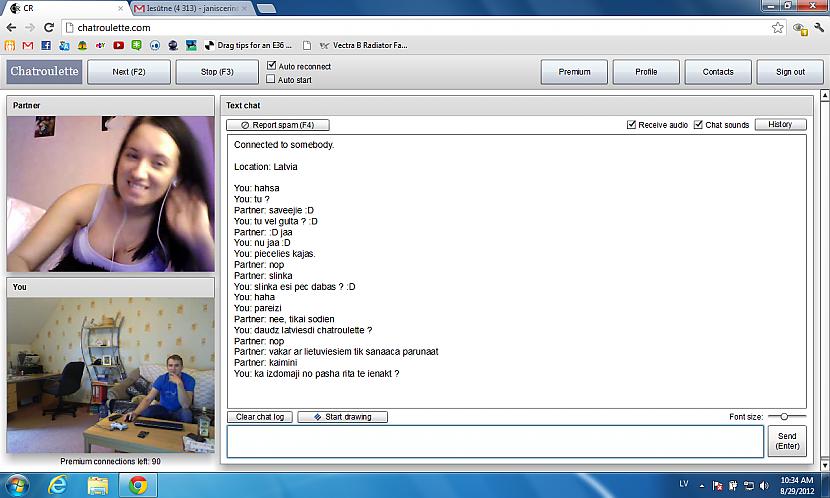Bookmark this page with the star icon

777,28
